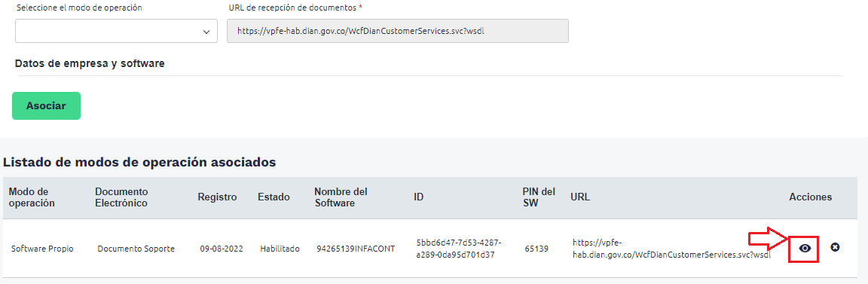Click the 09-08-2022 registration date cell

222,249
